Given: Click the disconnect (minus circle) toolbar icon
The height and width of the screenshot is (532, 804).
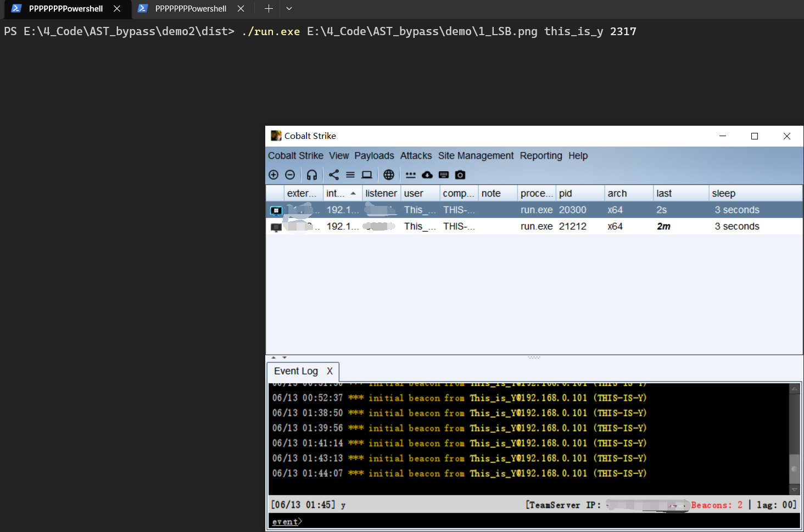Looking at the screenshot, I should (290, 175).
